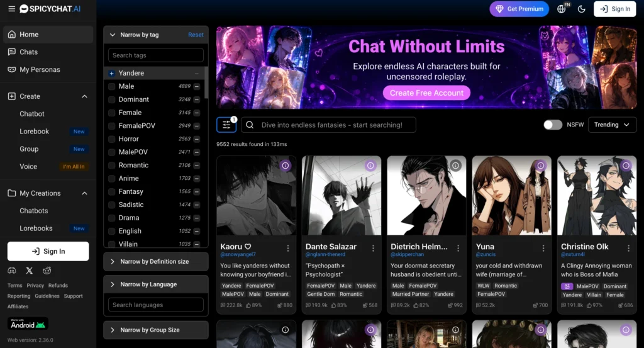Open the filter settings icon beside search

point(226,125)
